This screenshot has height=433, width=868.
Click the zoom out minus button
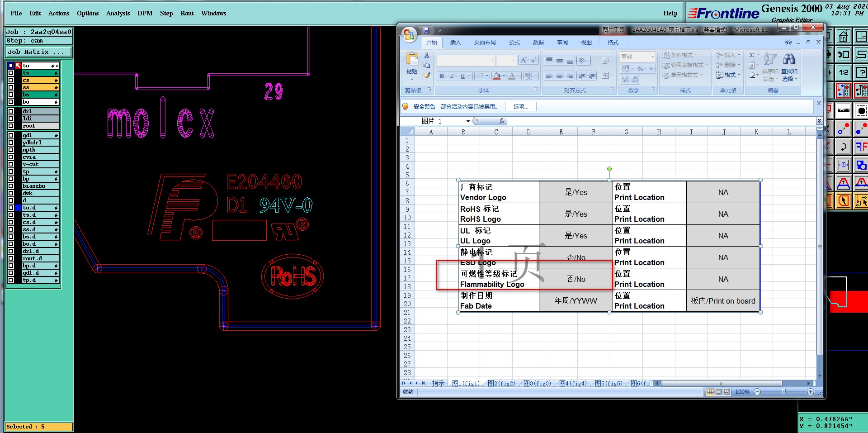757,392
